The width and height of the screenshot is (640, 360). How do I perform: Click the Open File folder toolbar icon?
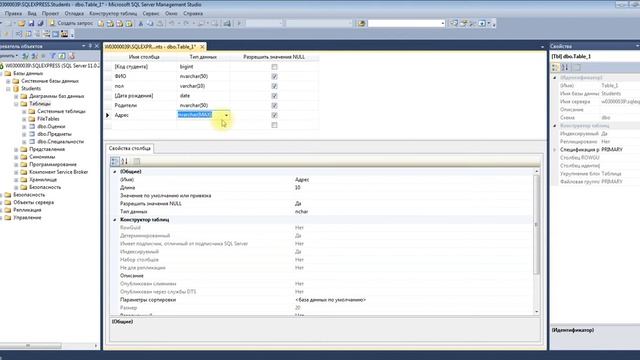pos(22,23)
